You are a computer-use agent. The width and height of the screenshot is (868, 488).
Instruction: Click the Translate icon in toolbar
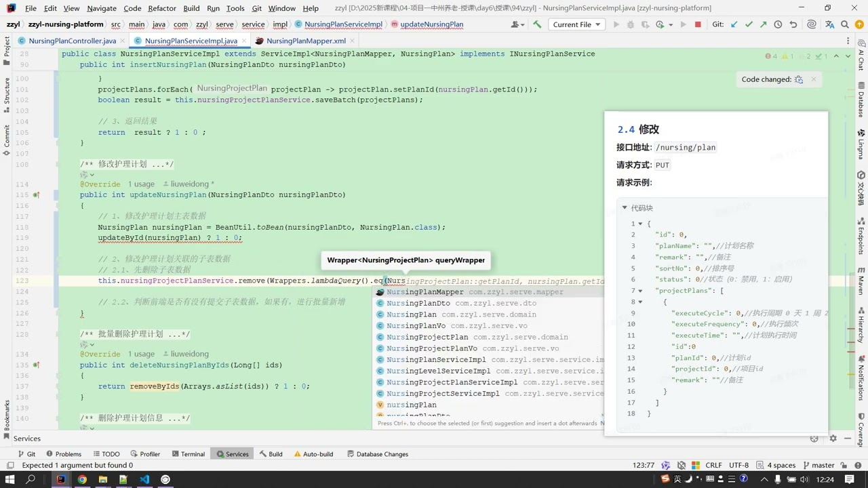pos(829,24)
